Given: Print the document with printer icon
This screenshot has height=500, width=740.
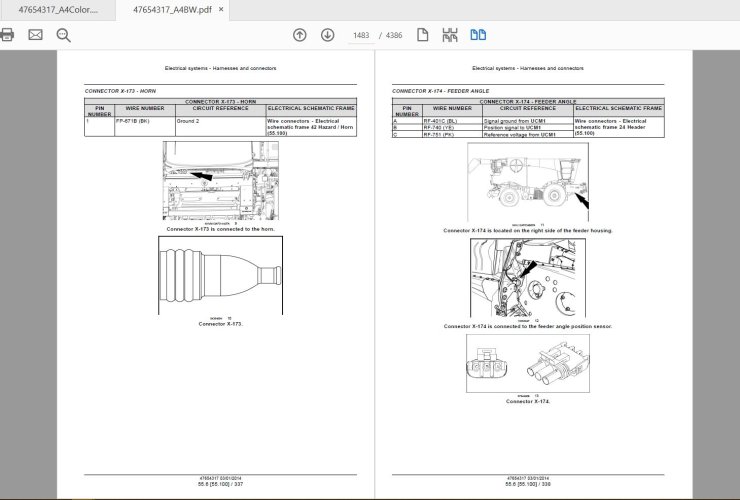Looking at the screenshot, I should click(6, 34).
